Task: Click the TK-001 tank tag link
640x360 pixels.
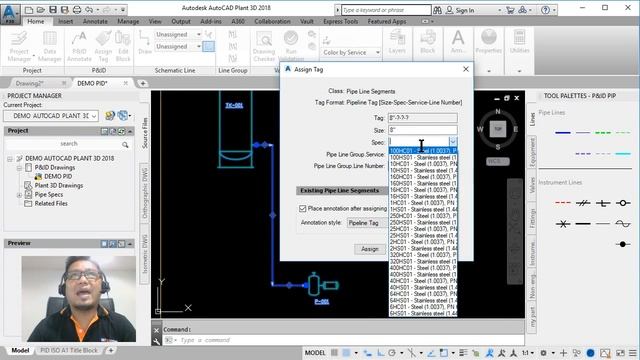Action: click(x=234, y=105)
